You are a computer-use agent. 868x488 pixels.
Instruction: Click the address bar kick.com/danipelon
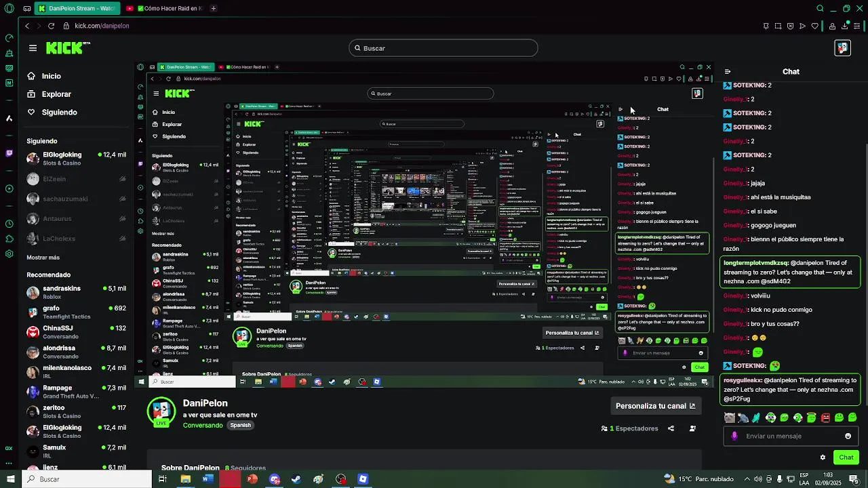pyautogui.click(x=102, y=26)
